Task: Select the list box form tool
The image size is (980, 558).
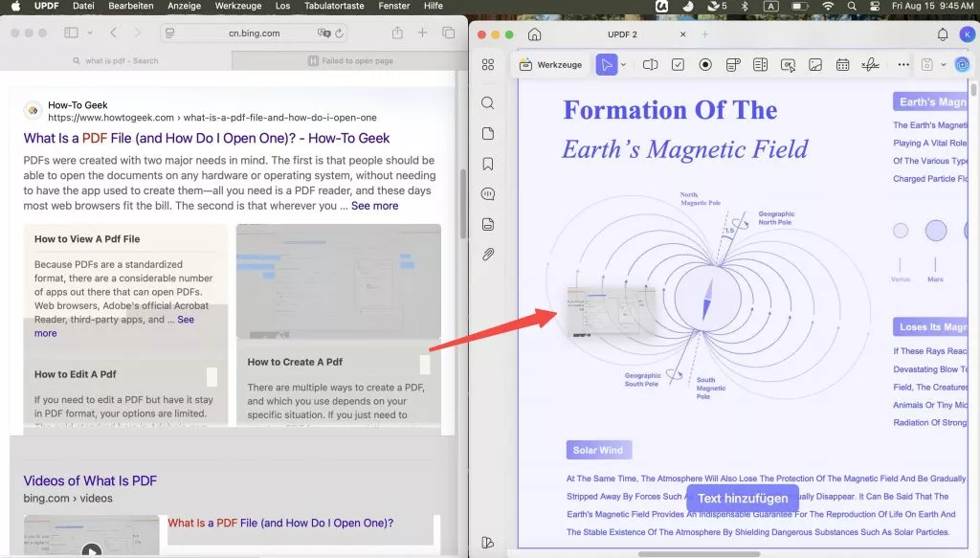Action: pyautogui.click(x=760, y=65)
